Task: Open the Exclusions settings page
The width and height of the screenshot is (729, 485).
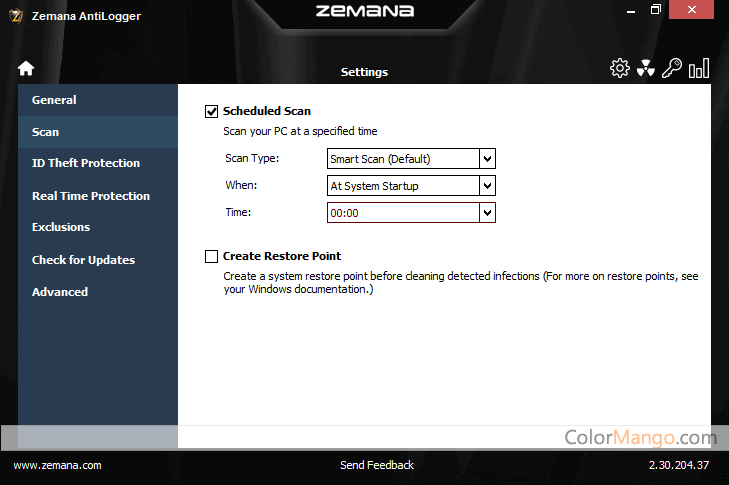Action: 61,227
